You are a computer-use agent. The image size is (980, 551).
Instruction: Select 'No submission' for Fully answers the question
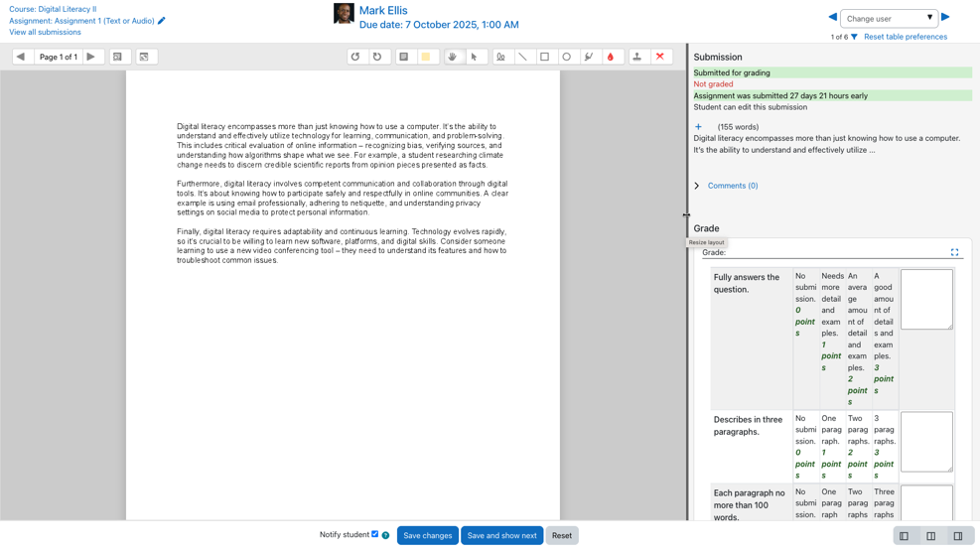805,339
